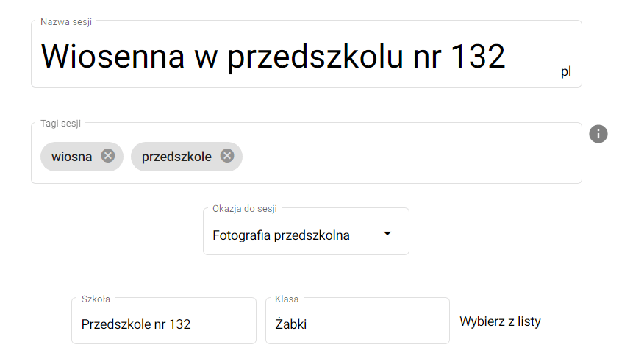Click the 'Szkoła' field label
Image resolution: width=644 pixels, height=356 pixels.
pos(96,299)
